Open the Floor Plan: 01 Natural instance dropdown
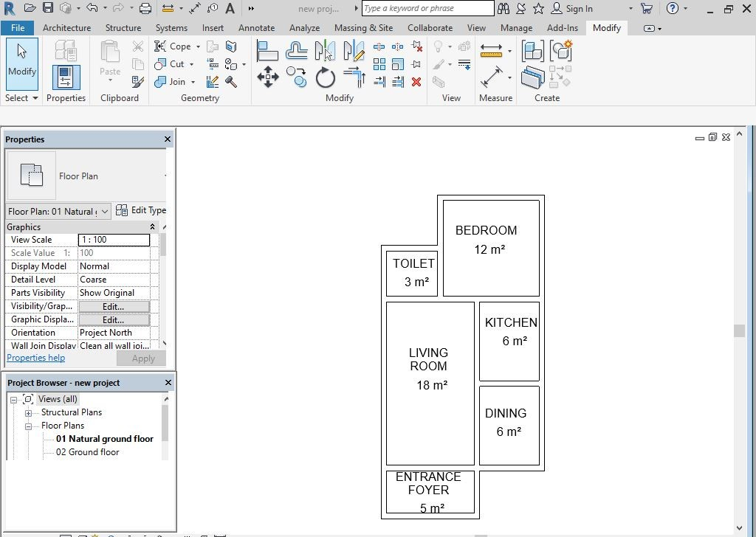The width and height of the screenshot is (756, 537). 58,211
